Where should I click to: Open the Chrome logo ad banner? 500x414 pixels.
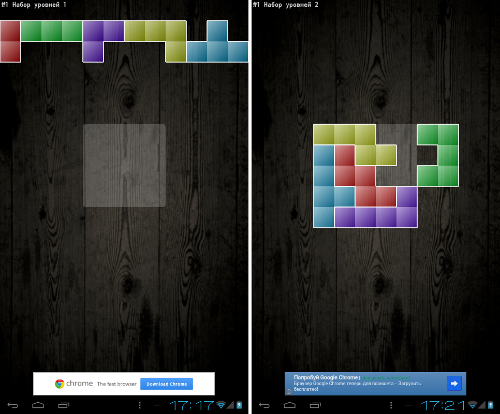tap(124, 384)
